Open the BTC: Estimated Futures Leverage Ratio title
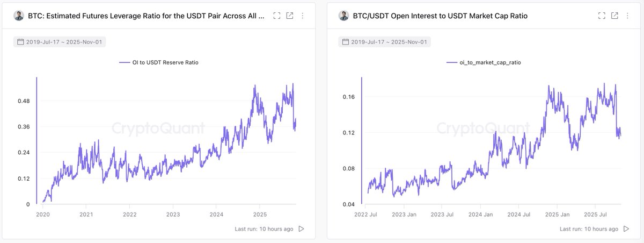The width and height of the screenshot is (644, 243). 146,16
